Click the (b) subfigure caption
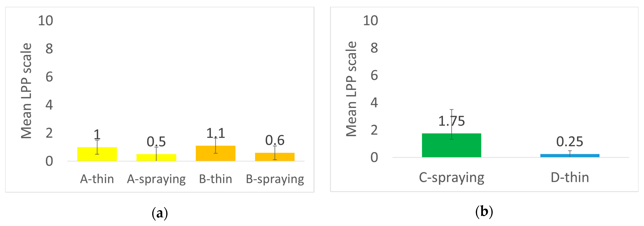 click(484, 212)
